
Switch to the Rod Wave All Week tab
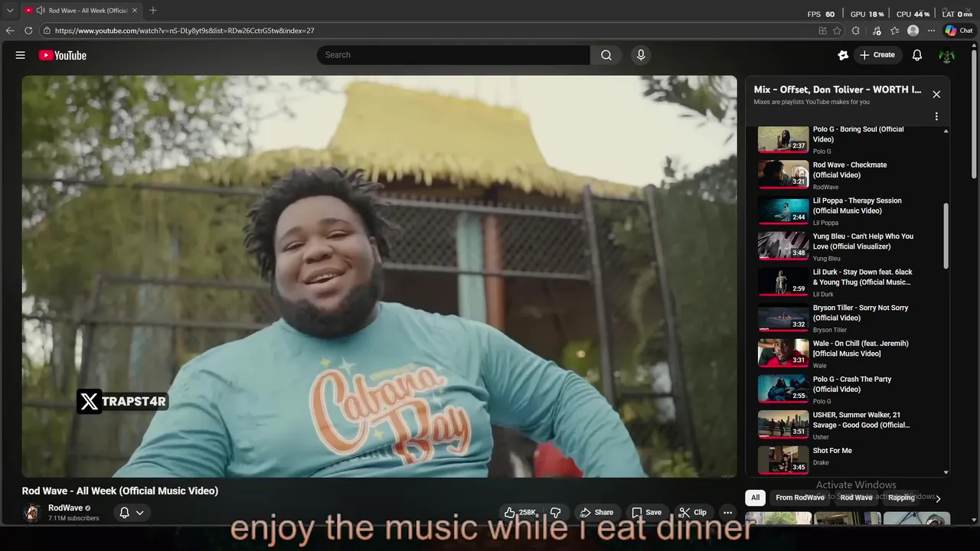(80, 11)
